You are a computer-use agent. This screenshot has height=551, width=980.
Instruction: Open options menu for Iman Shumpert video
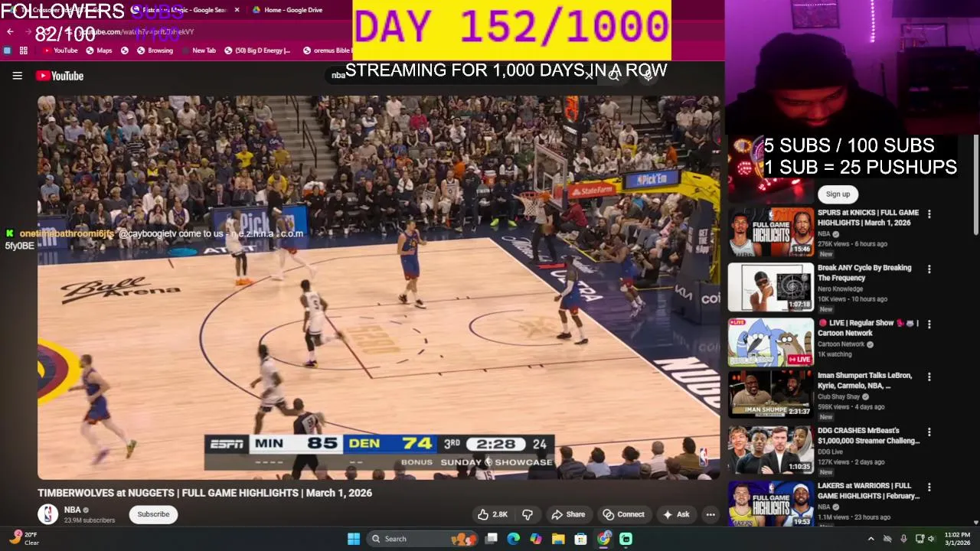click(x=929, y=377)
